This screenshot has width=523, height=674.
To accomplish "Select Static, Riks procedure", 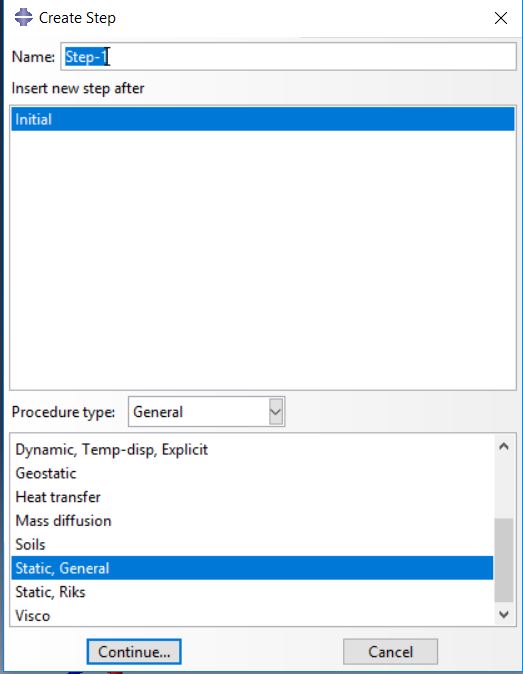I will point(51,592).
